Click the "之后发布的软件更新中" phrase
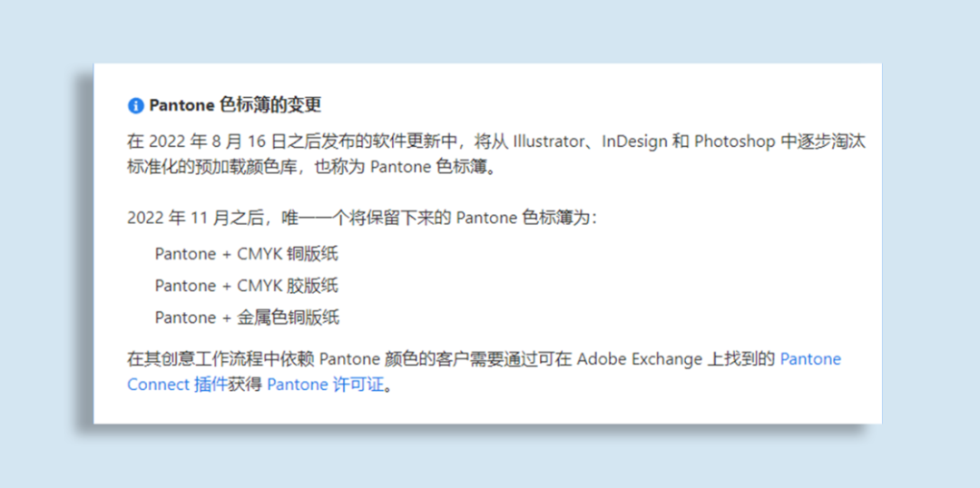The image size is (980, 488). 376,142
